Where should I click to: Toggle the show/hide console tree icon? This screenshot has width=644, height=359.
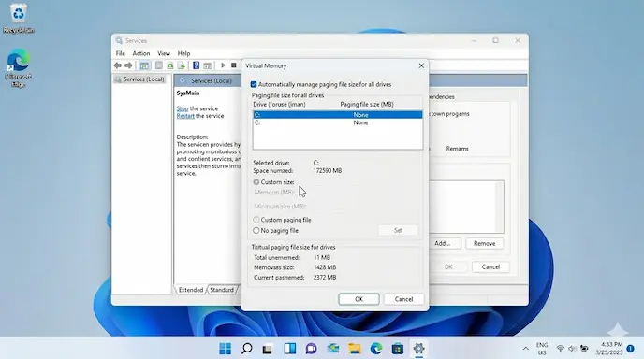click(x=144, y=65)
